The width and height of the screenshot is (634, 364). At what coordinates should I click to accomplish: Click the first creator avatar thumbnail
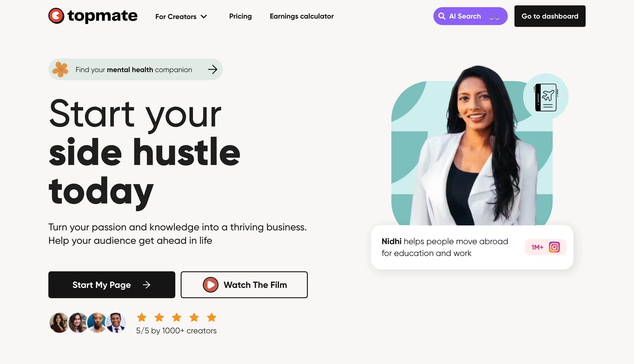(x=59, y=323)
